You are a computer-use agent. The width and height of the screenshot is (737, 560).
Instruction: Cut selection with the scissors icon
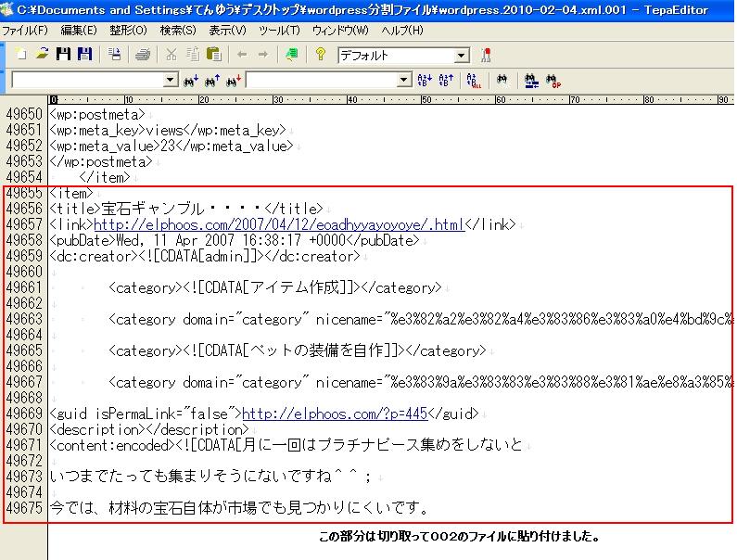pyautogui.click(x=172, y=55)
